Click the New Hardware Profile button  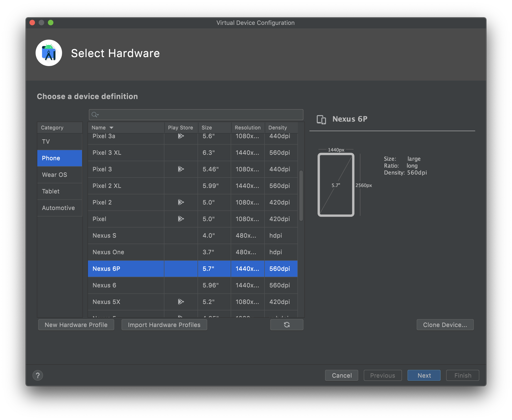76,325
